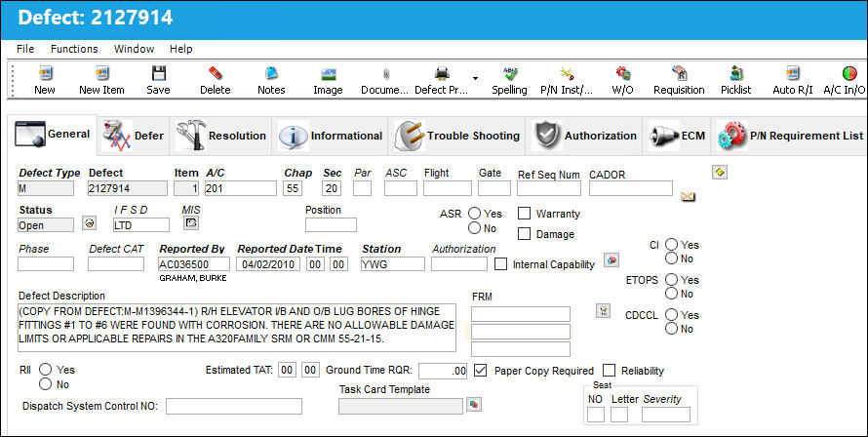Open the Window menu
868x437 pixels.
(134, 49)
